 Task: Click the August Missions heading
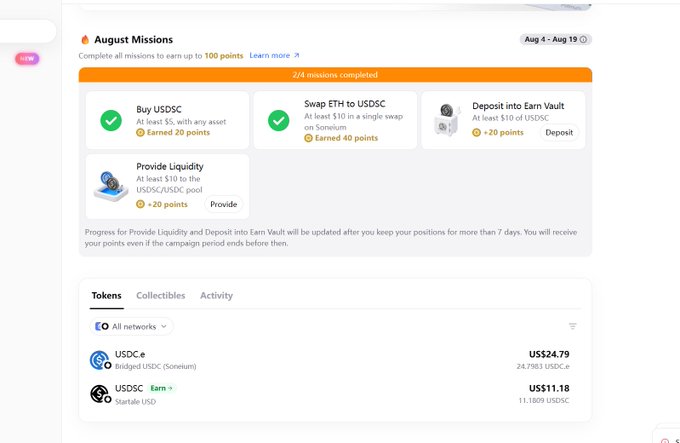pos(134,39)
